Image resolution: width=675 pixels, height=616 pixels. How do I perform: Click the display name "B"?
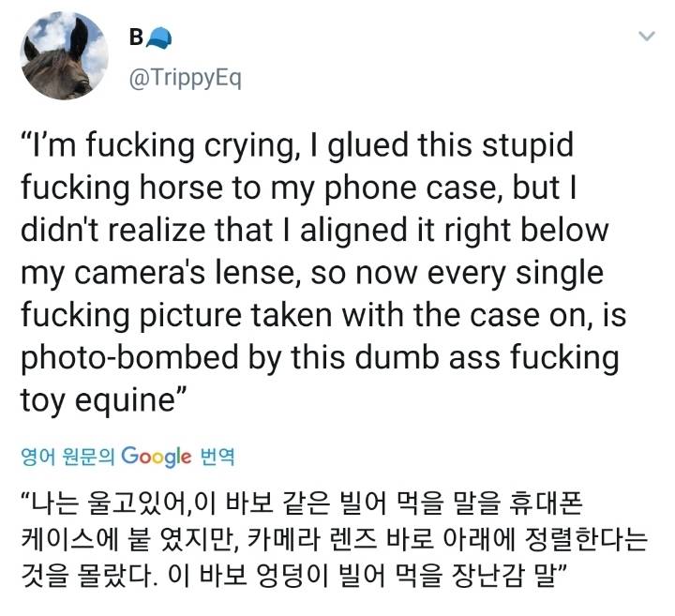(x=134, y=39)
